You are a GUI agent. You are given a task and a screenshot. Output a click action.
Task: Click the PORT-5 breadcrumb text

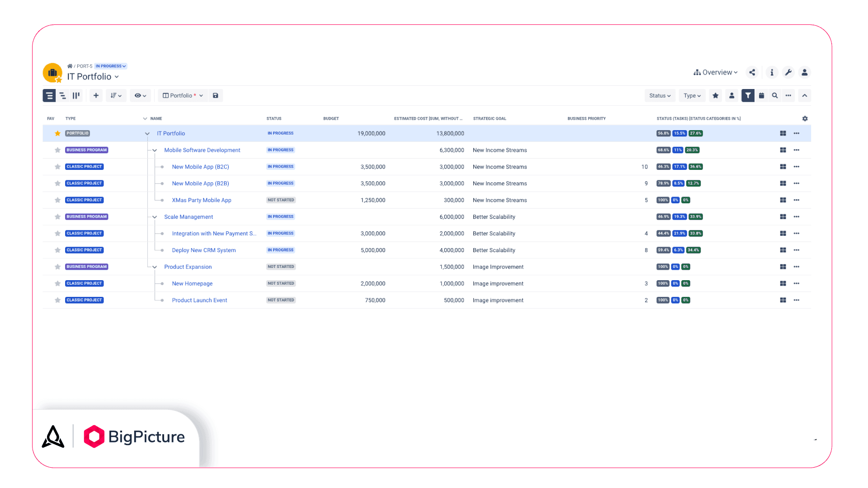coord(84,66)
